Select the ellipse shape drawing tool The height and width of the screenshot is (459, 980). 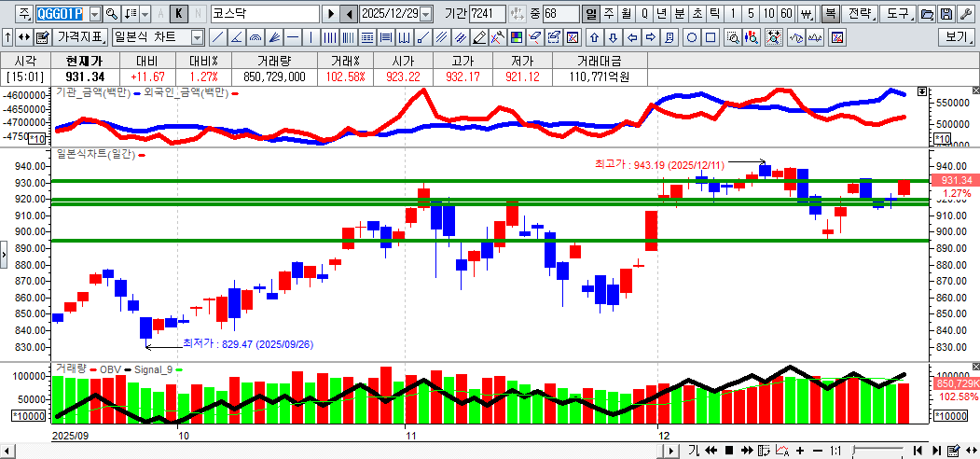click(x=693, y=38)
